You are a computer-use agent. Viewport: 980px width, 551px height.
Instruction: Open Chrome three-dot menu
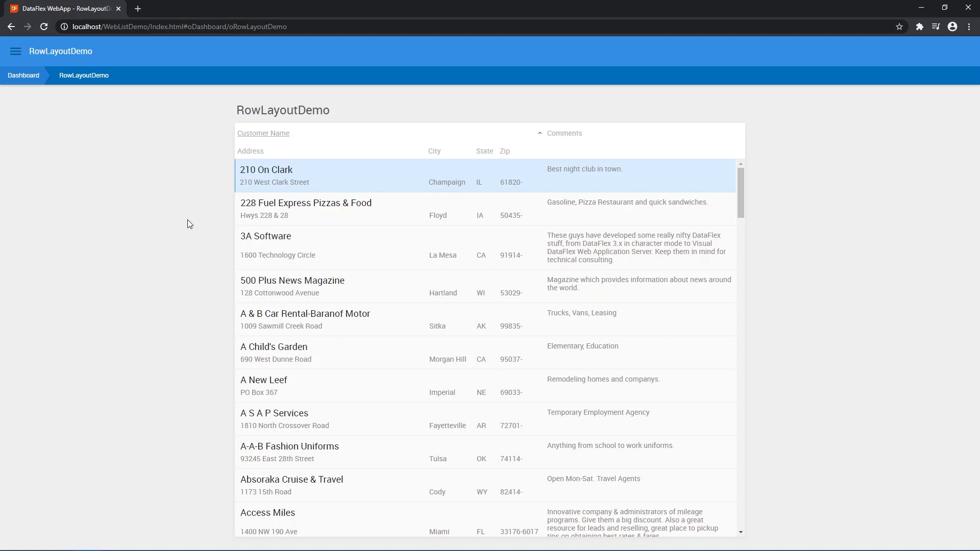tap(969, 27)
